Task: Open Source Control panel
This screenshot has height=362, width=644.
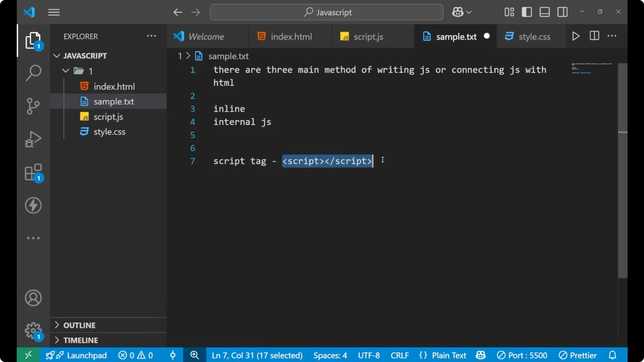Action: pyautogui.click(x=33, y=106)
